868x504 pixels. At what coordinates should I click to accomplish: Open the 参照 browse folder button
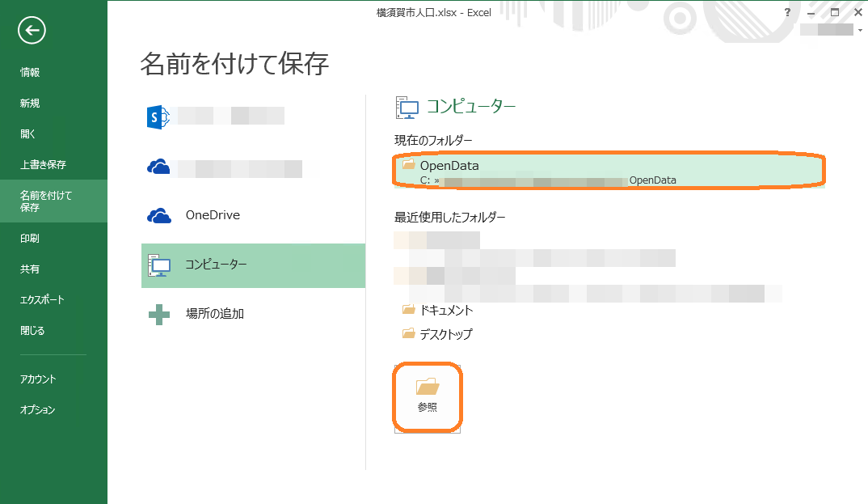[428, 396]
